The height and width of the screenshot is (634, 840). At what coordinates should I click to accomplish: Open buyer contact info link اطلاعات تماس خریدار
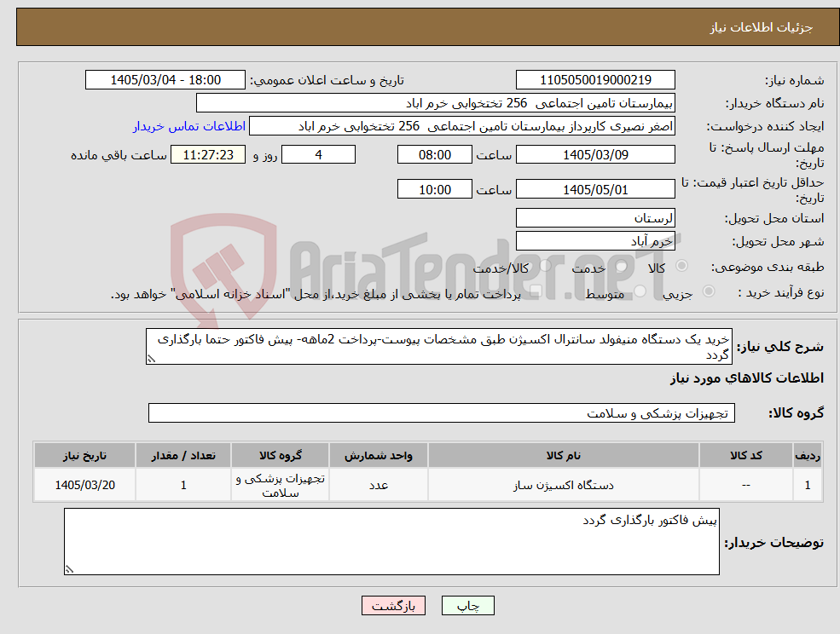189,126
